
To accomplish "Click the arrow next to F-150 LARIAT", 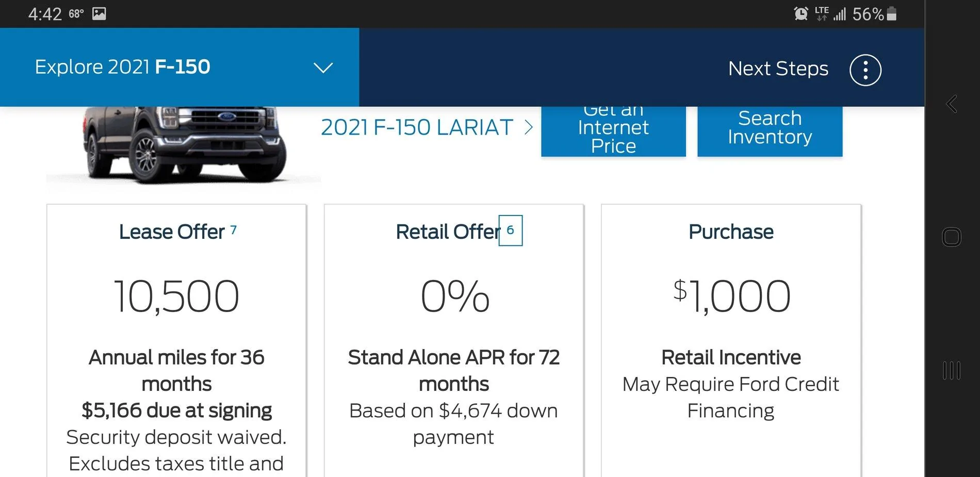I will (x=529, y=127).
